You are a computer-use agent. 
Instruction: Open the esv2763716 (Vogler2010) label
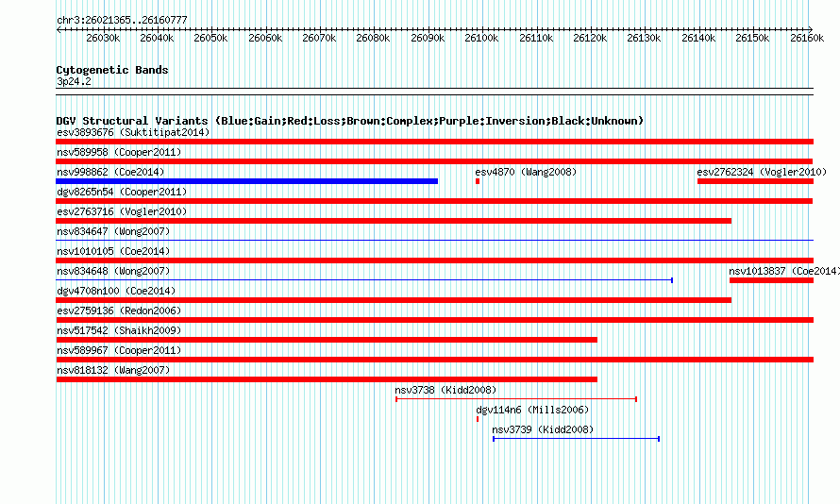coord(122,211)
